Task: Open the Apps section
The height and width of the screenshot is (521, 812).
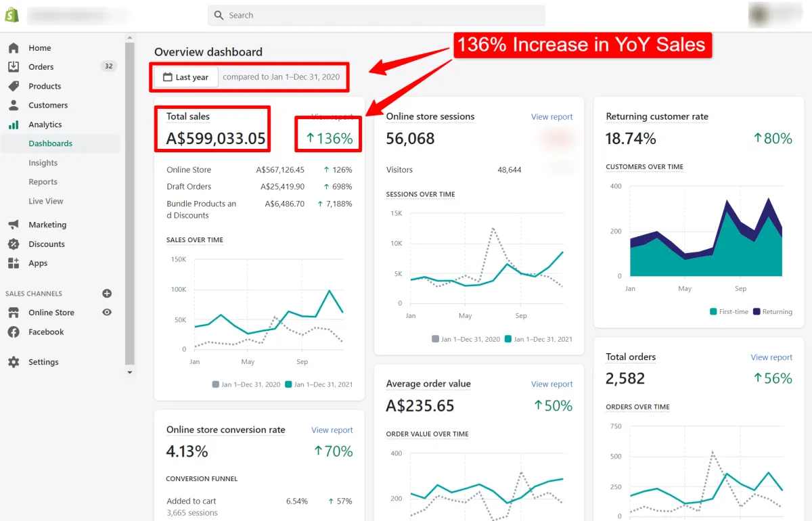Action: click(38, 263)
